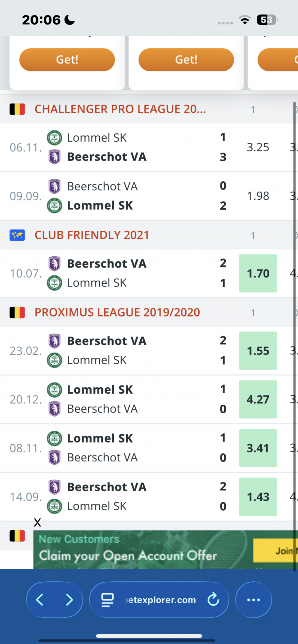Select the 1.70 odds on 10.07 match

258,273
